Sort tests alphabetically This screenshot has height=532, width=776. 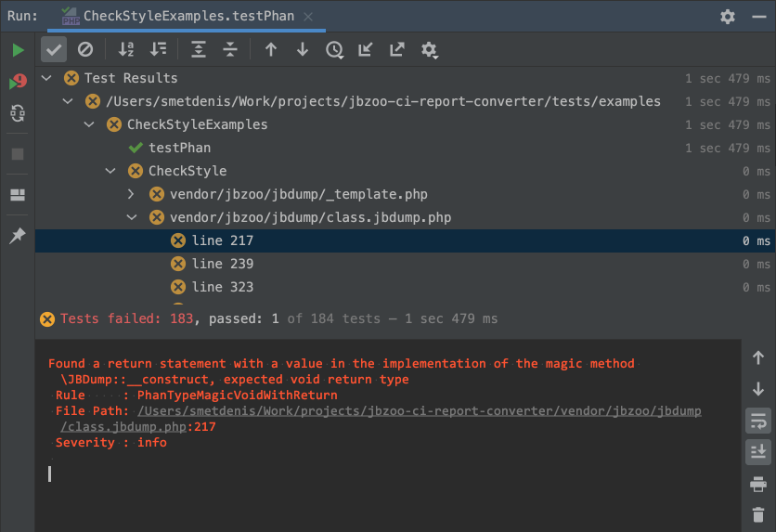(126, 49)
